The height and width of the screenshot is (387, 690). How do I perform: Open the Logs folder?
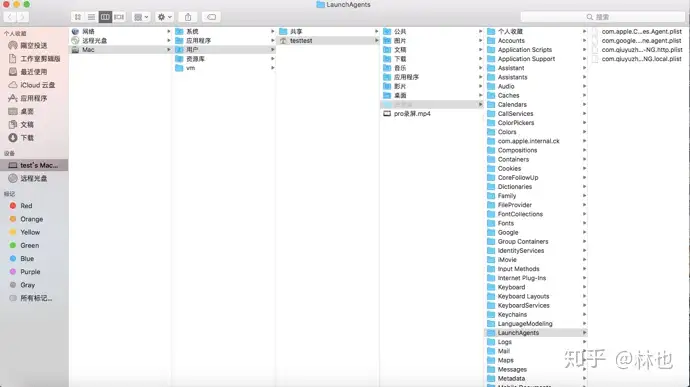tap(536, 342)
